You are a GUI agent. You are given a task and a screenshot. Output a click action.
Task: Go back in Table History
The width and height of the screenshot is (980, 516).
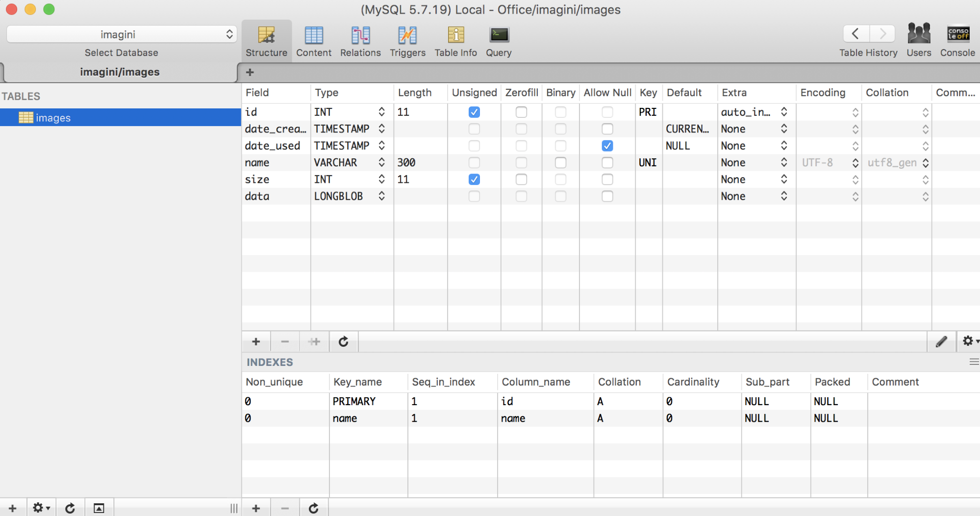pyautogui.click(x=855, y=34)
